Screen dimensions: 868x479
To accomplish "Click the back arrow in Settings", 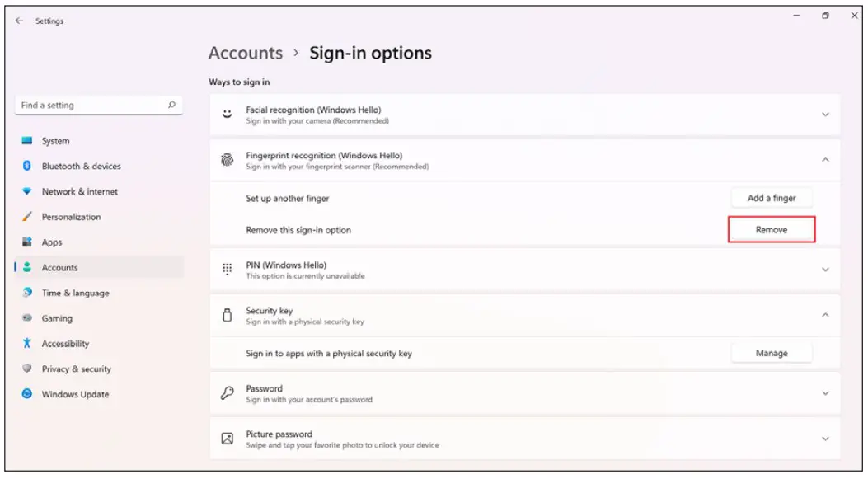I will 20,21.
